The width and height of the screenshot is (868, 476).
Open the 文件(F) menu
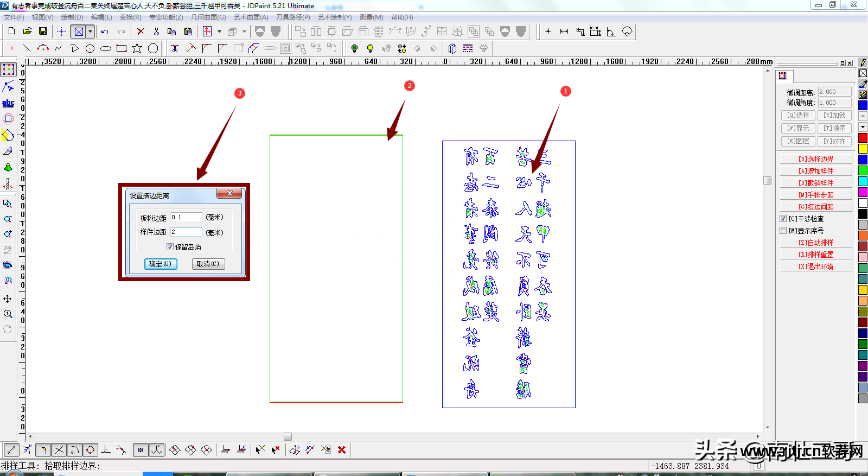click(14, 17)
